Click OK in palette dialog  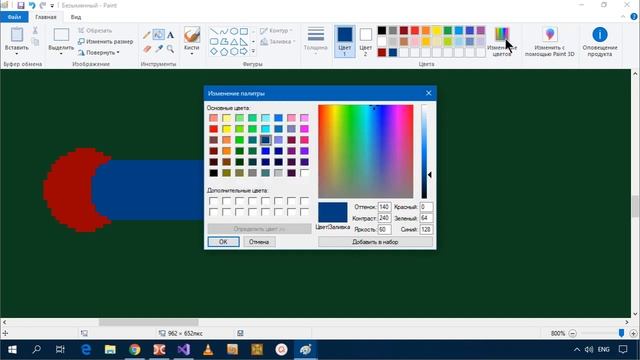(223, 242)
